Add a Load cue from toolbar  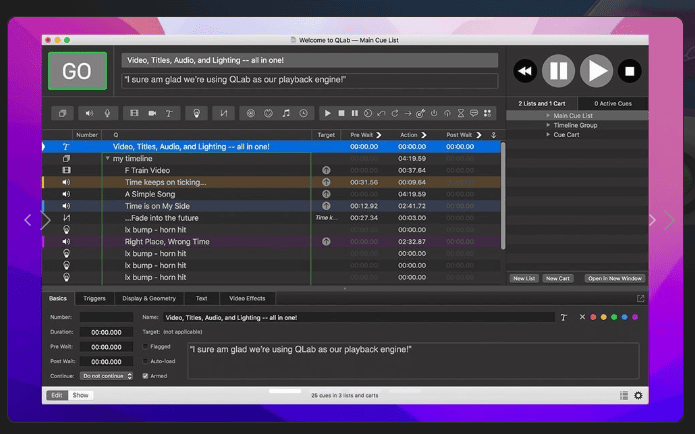(x=368, y=113)
